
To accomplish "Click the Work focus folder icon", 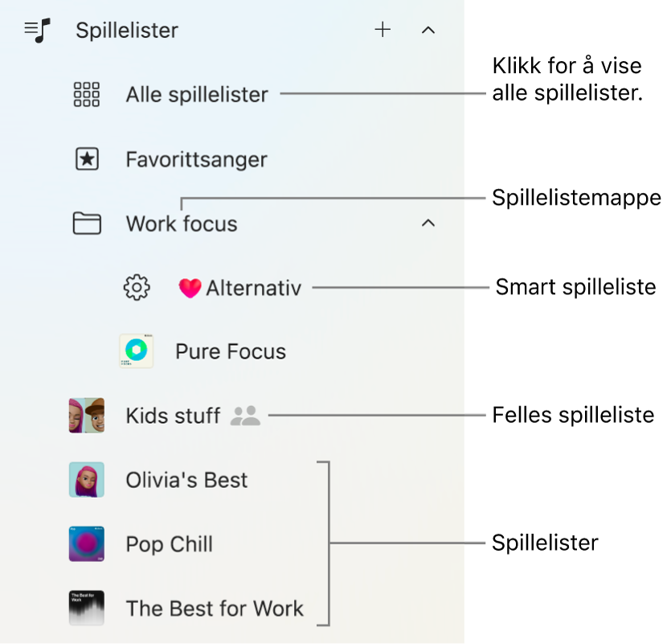I will [x=87, y=224].
